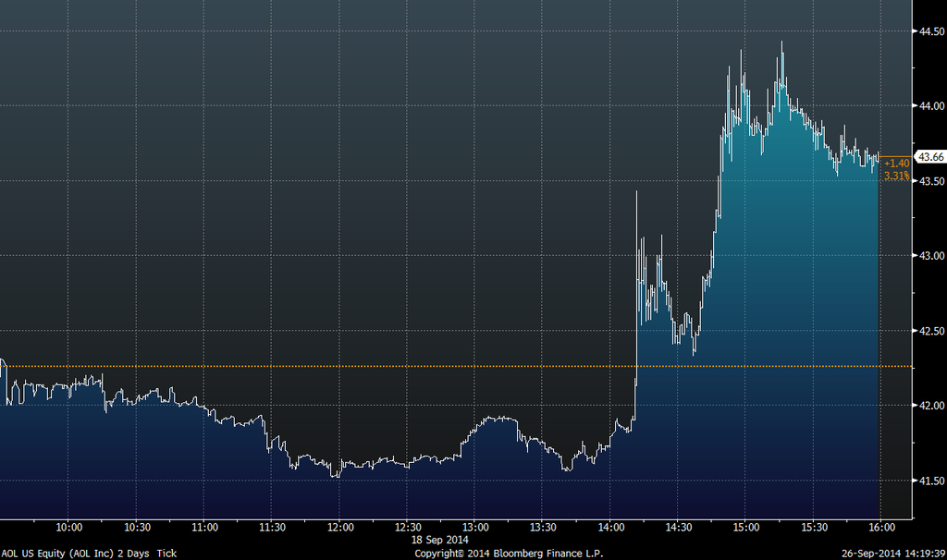Click the 26-Sep-2014 14:19:39 timestamp

[893, 554]
